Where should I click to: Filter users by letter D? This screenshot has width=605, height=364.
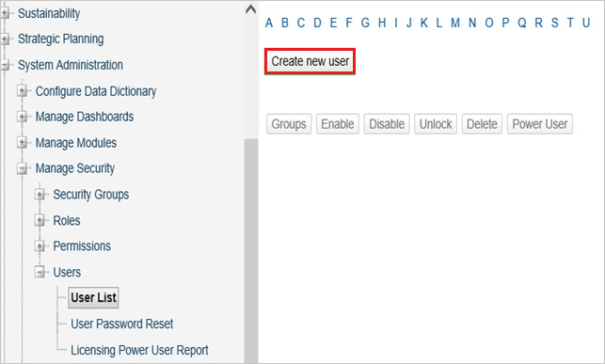pos(317,24)
